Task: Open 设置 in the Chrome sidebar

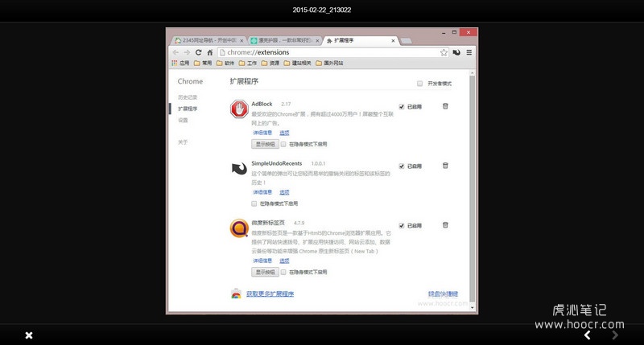Action: 183,120
